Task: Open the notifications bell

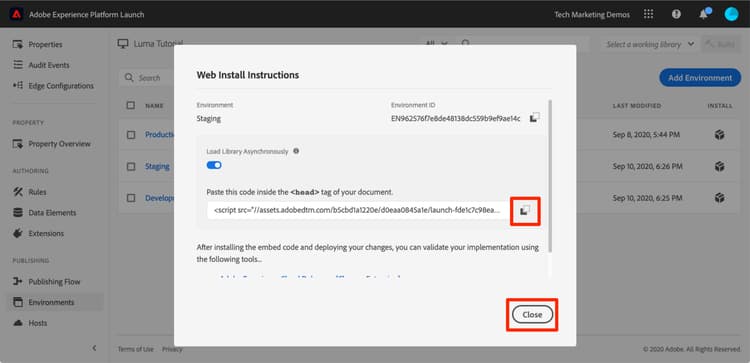Action: point(704,14)
